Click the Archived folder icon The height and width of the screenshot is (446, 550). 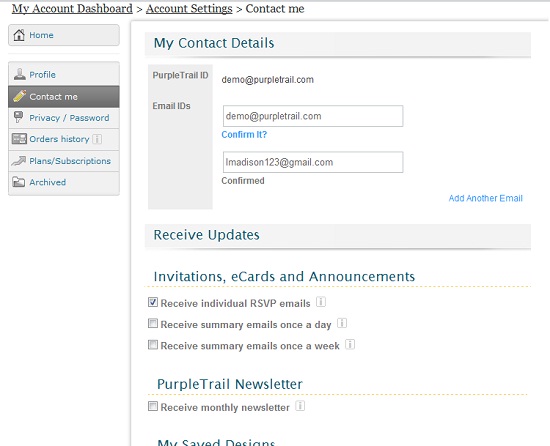[x=19, y=182]
